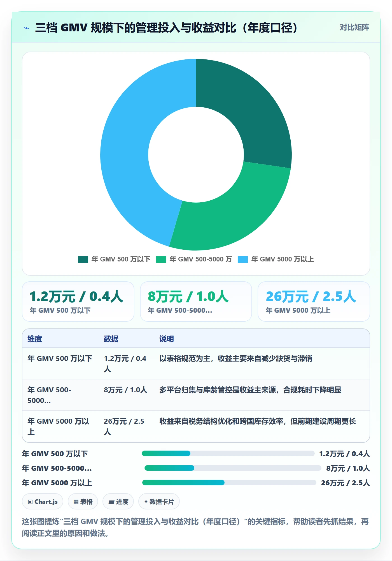Viewport: 392px width, 561px height.
Task: Click the progress bar for 年 GMV 500 万以下
Action: coord(228,453)
